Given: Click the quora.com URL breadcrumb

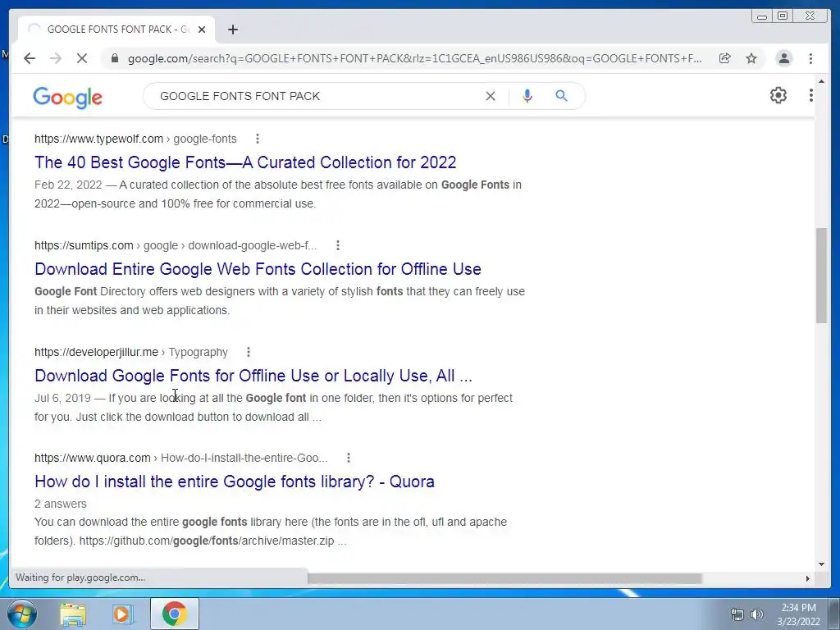Looking at the screenshot, I should 181,458.
